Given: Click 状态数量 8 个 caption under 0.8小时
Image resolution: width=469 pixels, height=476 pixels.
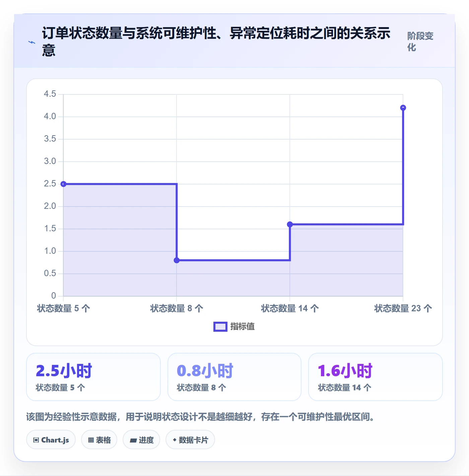Looking at the screenshot, I should coord(201,388).
